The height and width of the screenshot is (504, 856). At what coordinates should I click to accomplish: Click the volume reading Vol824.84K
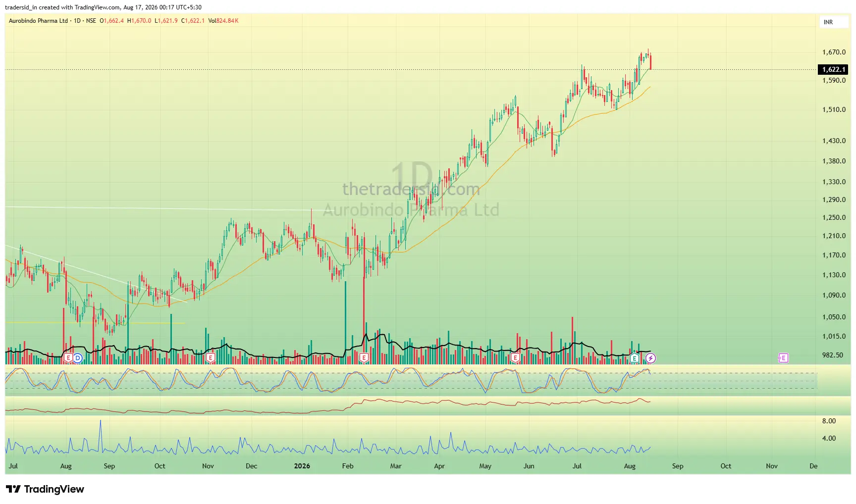223,21
